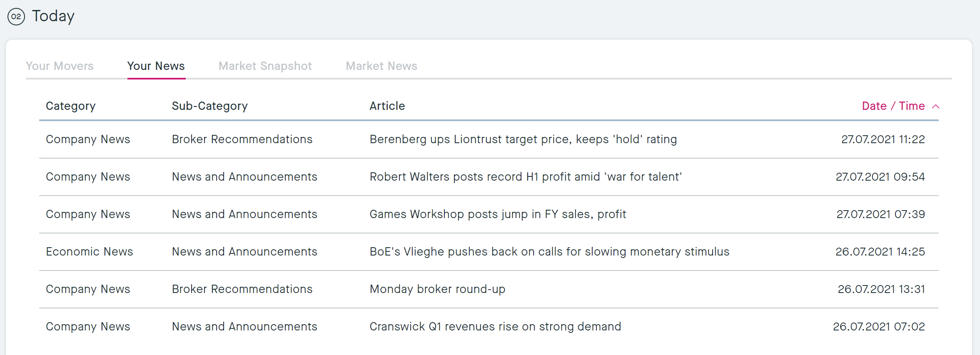Screen dimensions: 980x355
Task: Click the Economic News category cell
Action: (90, 252)
